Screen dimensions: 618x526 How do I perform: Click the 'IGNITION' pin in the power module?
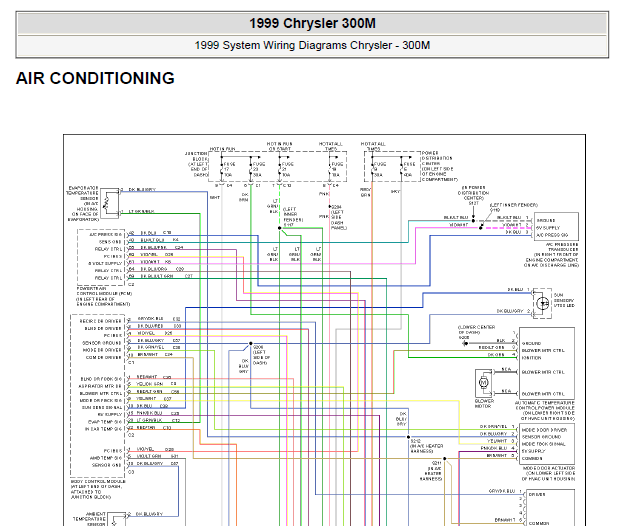[x=531, y=358]
